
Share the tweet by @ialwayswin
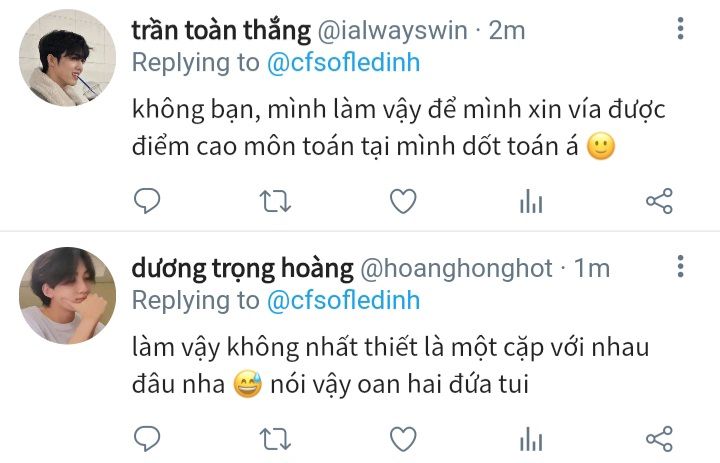point(659,201)
